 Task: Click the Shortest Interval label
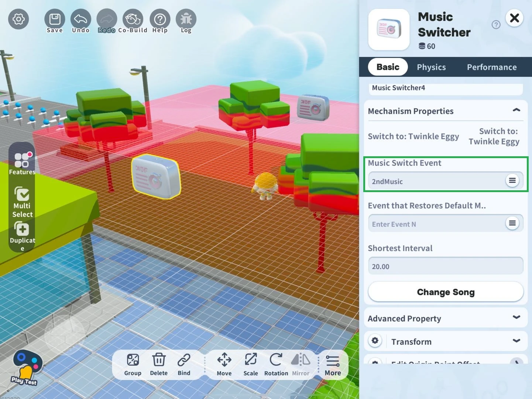tap(400, 248)
